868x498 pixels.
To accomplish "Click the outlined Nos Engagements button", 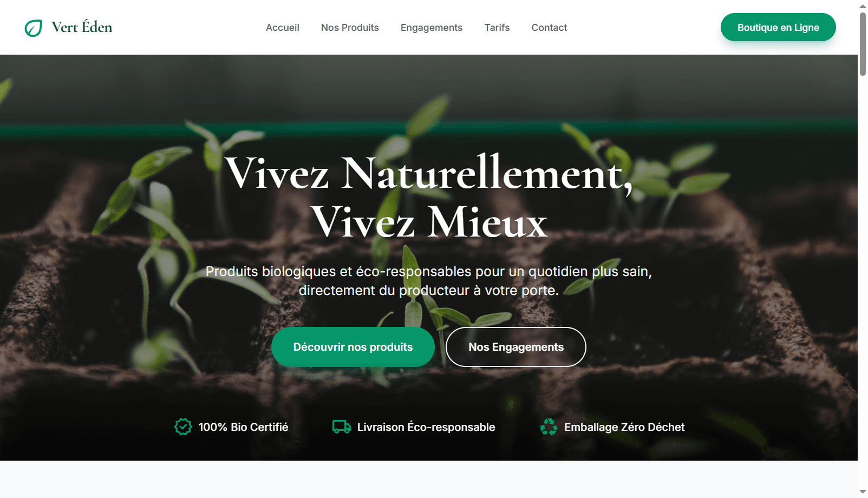I will [516, 347].
